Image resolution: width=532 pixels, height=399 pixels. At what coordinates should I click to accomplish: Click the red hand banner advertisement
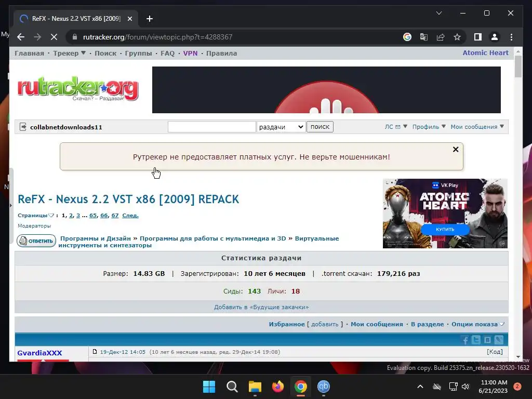click(326, 90)
